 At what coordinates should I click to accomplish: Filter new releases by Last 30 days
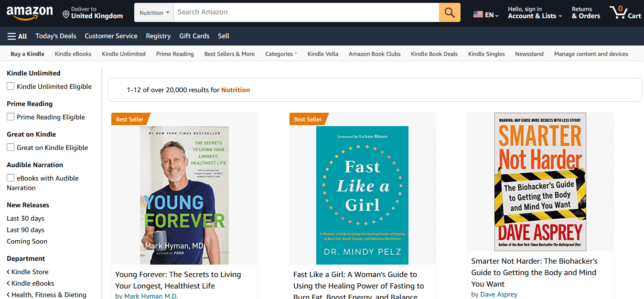[x=25, y=218]
